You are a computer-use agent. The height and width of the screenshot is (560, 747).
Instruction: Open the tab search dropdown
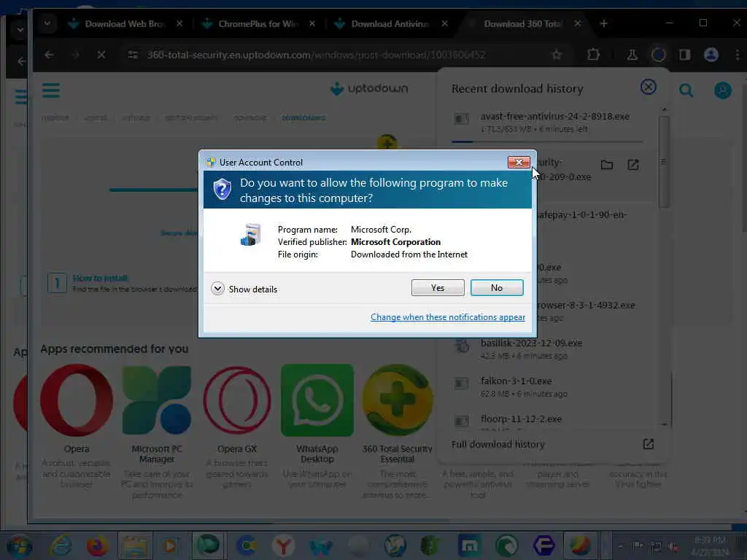(x=47, y=23)
